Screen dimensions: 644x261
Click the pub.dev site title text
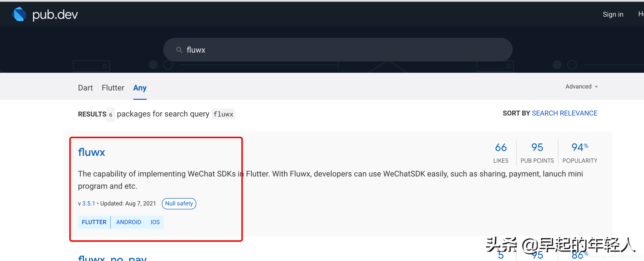pos(55,14)
